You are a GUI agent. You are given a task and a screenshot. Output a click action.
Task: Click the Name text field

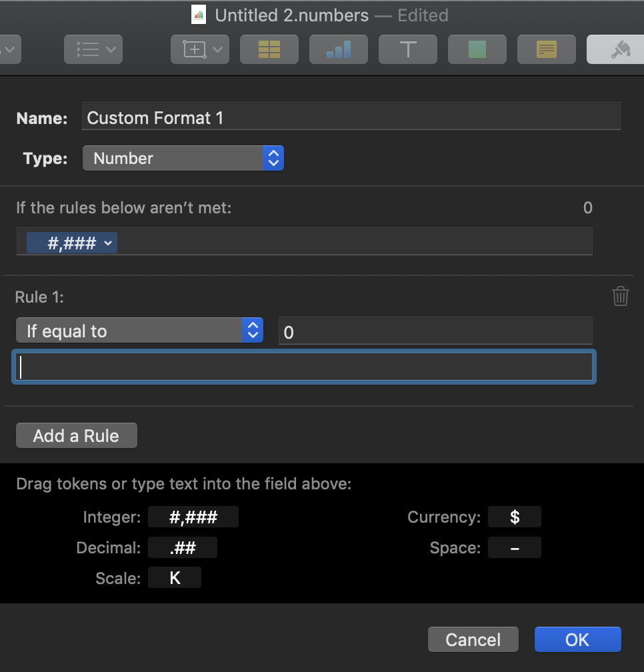pyautogui.click(x=351, y=118)
